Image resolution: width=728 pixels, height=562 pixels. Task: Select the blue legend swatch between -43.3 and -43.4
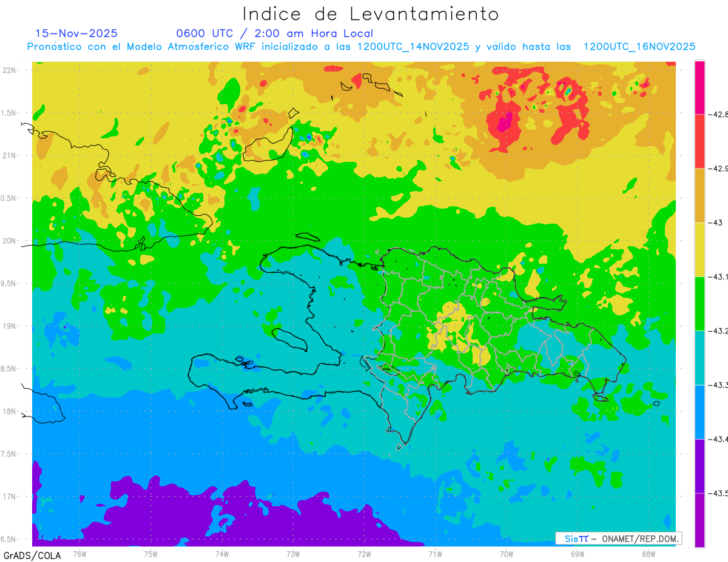click(699, 412)
